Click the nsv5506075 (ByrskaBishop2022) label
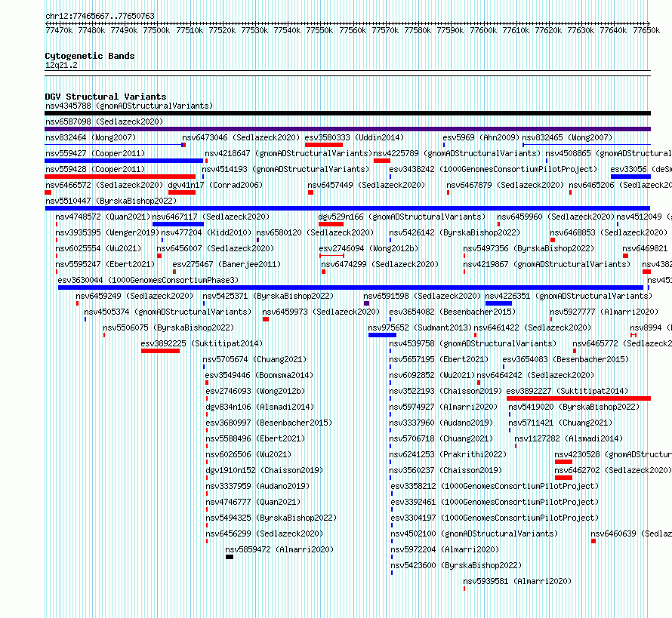672x618 pixels. click(x=168, y=327)
